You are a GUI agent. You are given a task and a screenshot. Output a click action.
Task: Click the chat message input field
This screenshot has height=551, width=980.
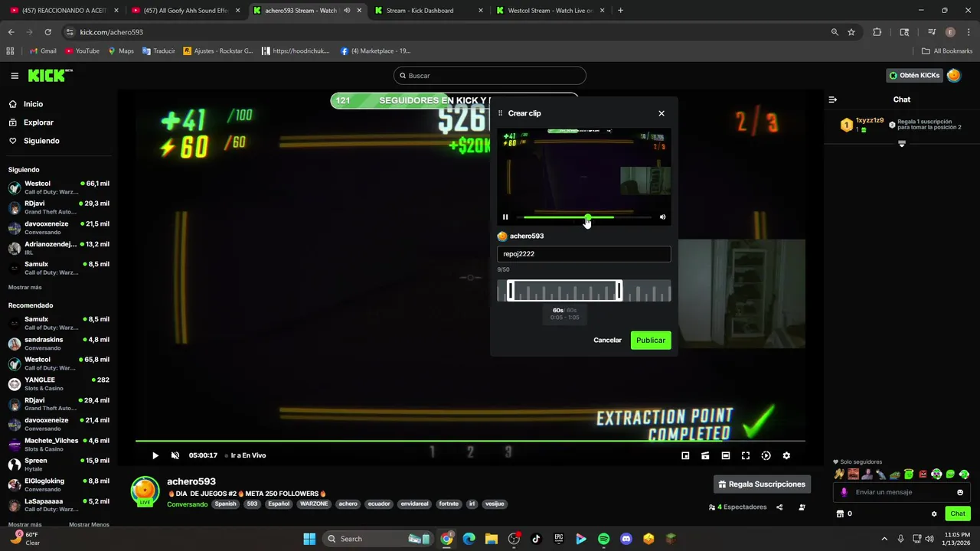click(902, 492)
